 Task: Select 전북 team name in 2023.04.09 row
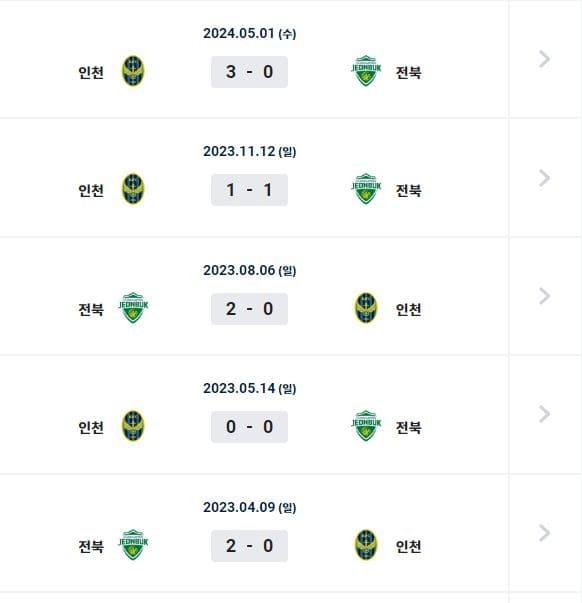pos(91,546)
